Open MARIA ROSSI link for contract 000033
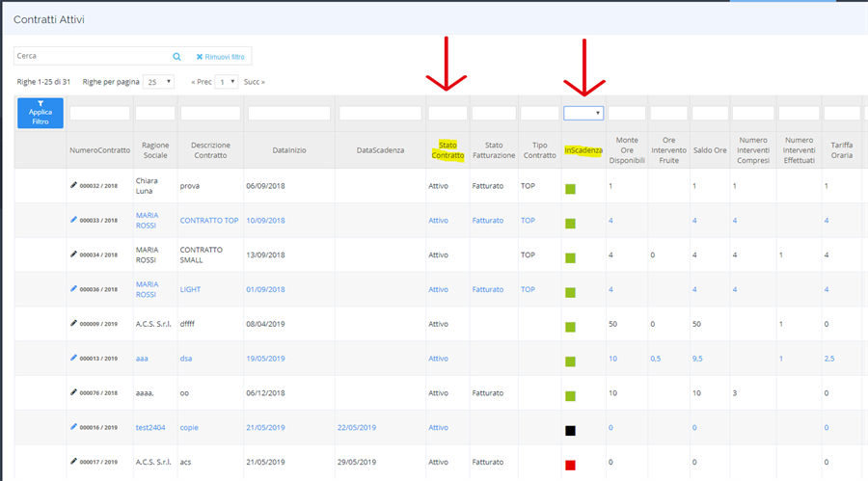This screenshot has width=868, height=481. click(x=148, y=221)
